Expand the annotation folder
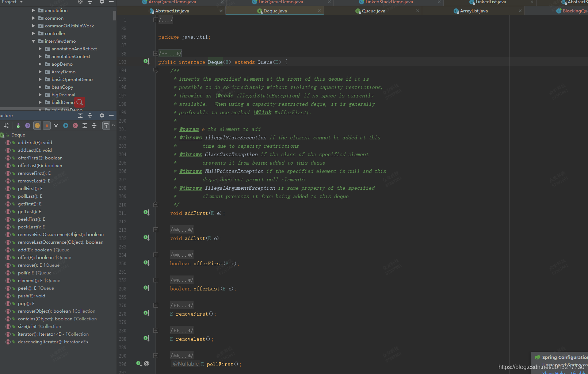The height and width of the screenshot is (374, 588). [34, 11]
